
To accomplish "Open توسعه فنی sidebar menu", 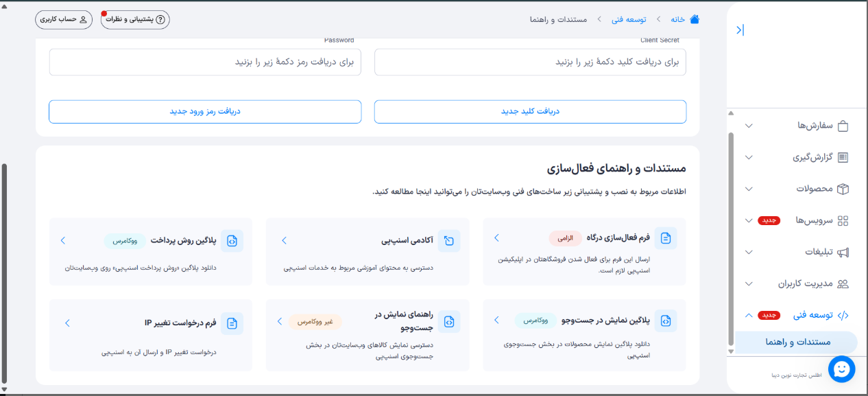I will (x=796, y=315).
